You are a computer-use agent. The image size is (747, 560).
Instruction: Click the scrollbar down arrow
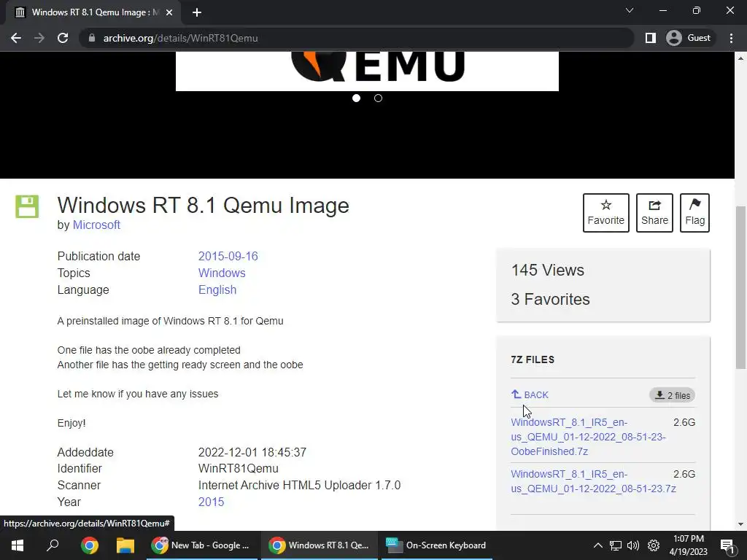[740, 524]
